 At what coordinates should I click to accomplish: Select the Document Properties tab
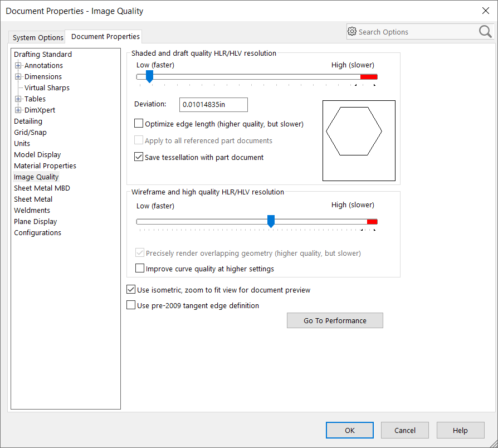click(105, 37)
